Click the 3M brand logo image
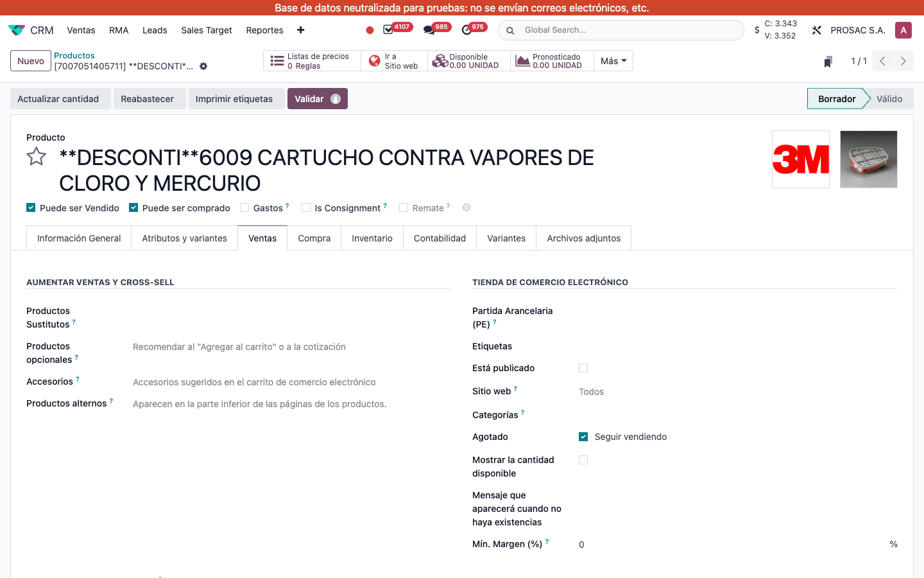This screenshot has height=578, width=924. coord(801,159)
